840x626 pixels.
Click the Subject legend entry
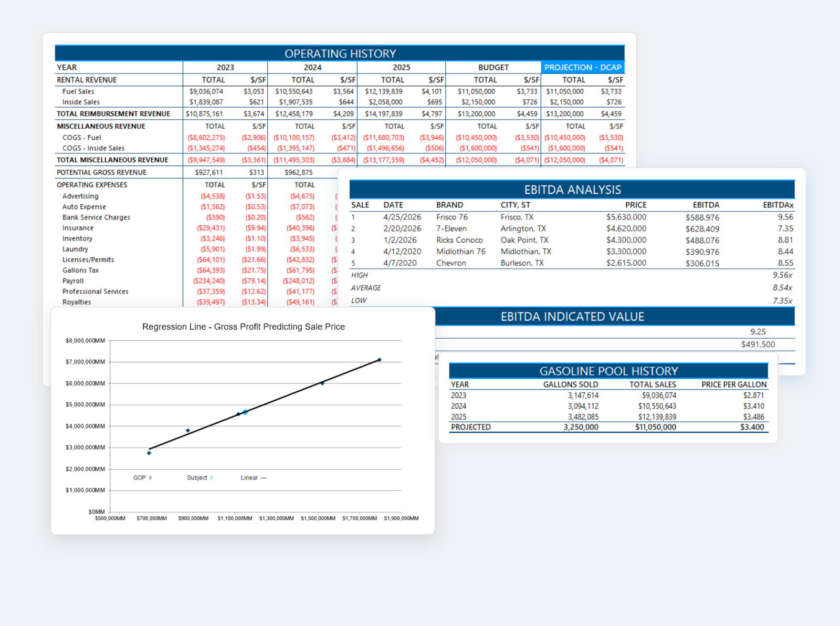coord(199,478)
